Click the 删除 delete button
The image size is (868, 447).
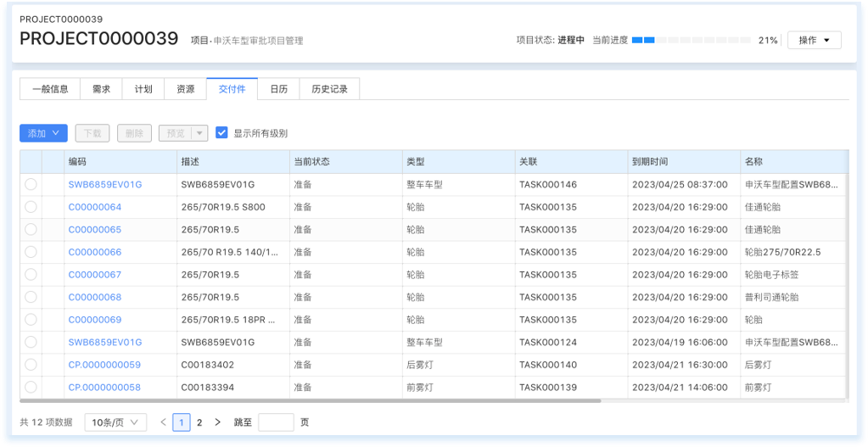pos(134,133)
